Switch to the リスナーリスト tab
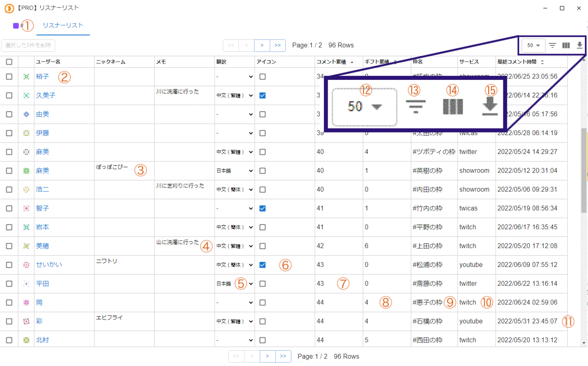Screen dimensions: 588x366 click(x=63, y=26)
